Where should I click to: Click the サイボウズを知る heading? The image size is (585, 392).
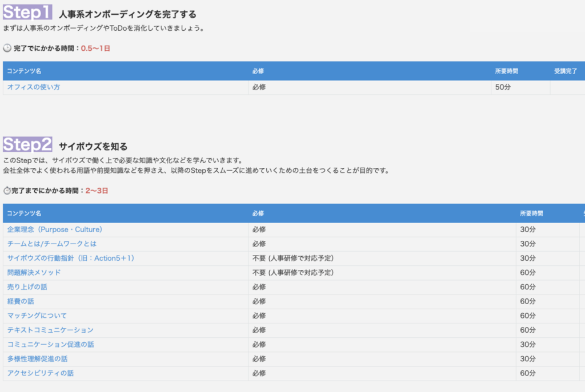click(93, 147)
